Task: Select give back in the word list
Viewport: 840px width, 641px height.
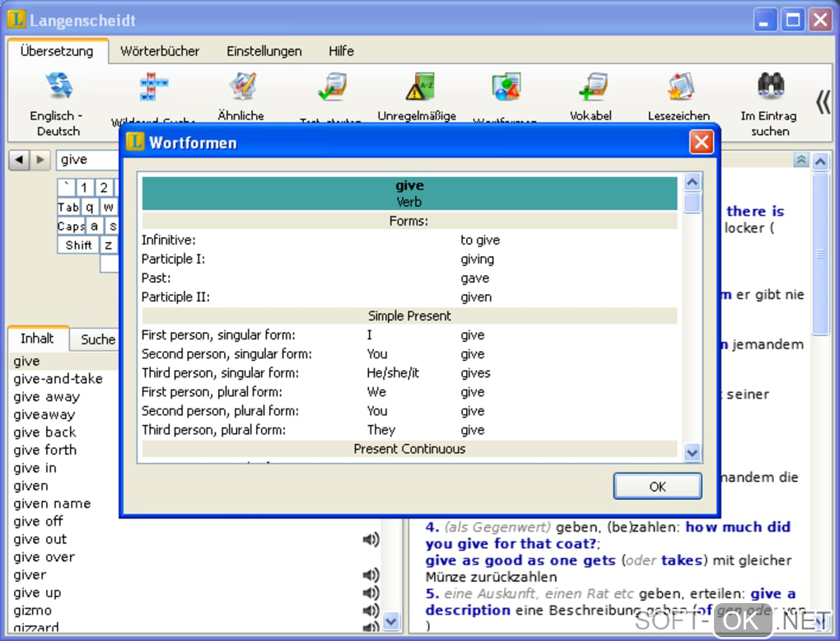Action: click(45, 432)
